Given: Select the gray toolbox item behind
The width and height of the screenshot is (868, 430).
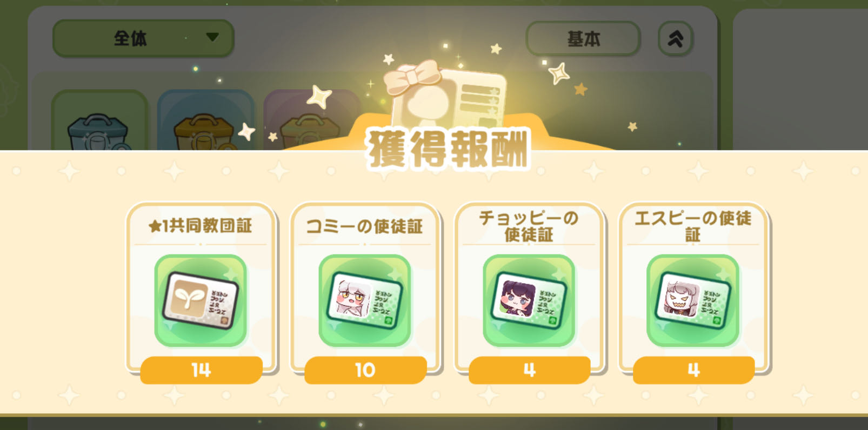Looking at the screenshot, I should click(x=99, y=121).
